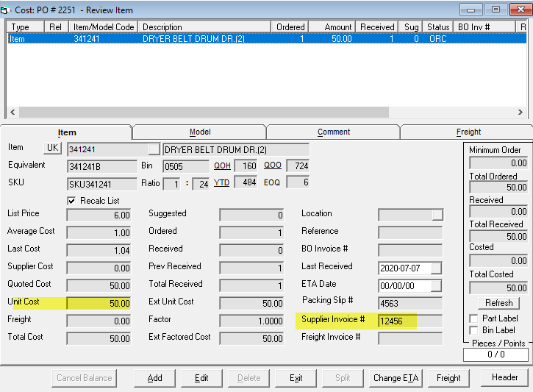Click the item description field DRYER BELT DRUM
The width and height of the screenshot is (533, 392).
236,149
